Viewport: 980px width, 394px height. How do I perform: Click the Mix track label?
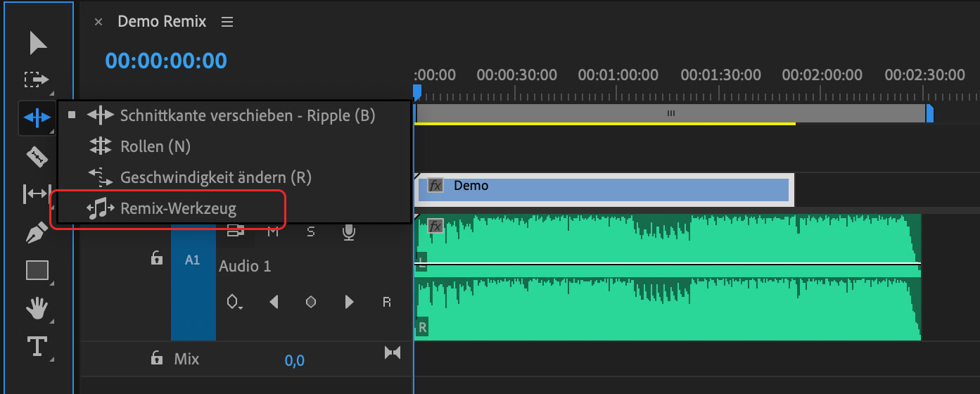[x=186, y=359]
